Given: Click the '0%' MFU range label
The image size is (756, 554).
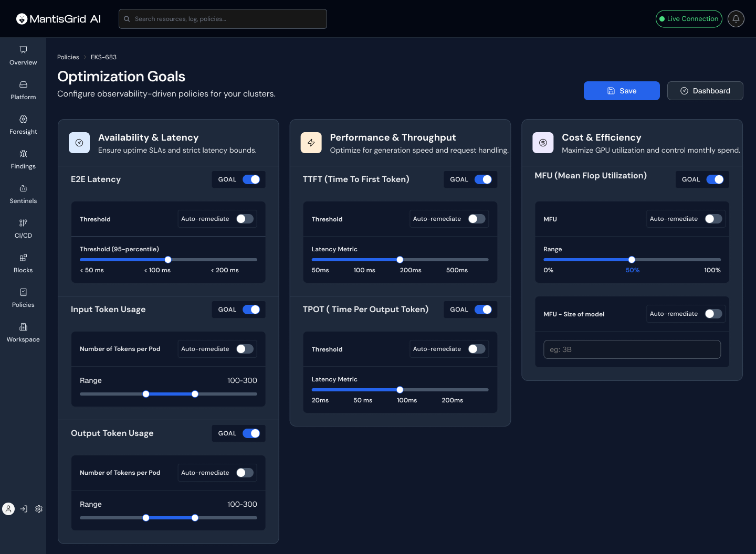Looking at the screenshot, I should click(548, 270).
